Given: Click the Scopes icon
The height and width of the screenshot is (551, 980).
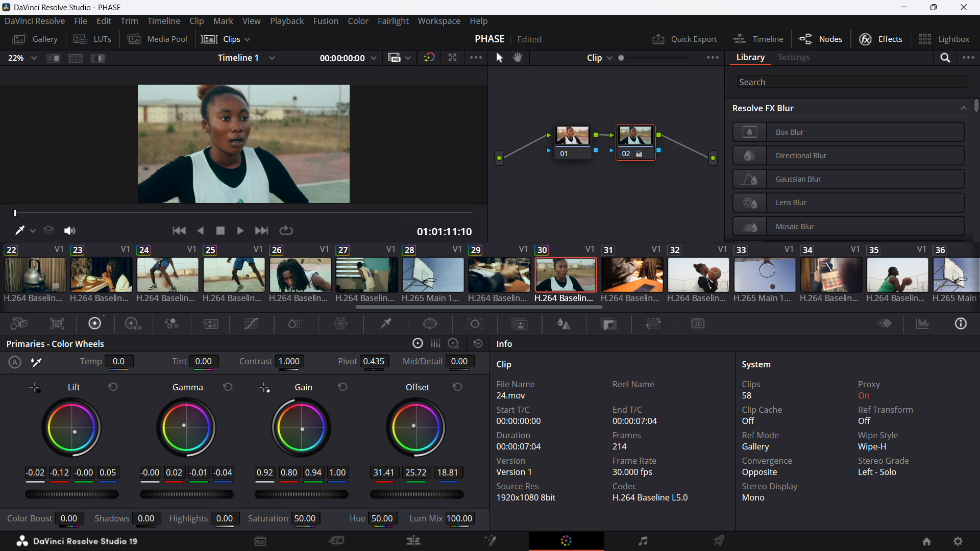Looking at the screenshot, I should click(x=922, y=324).
